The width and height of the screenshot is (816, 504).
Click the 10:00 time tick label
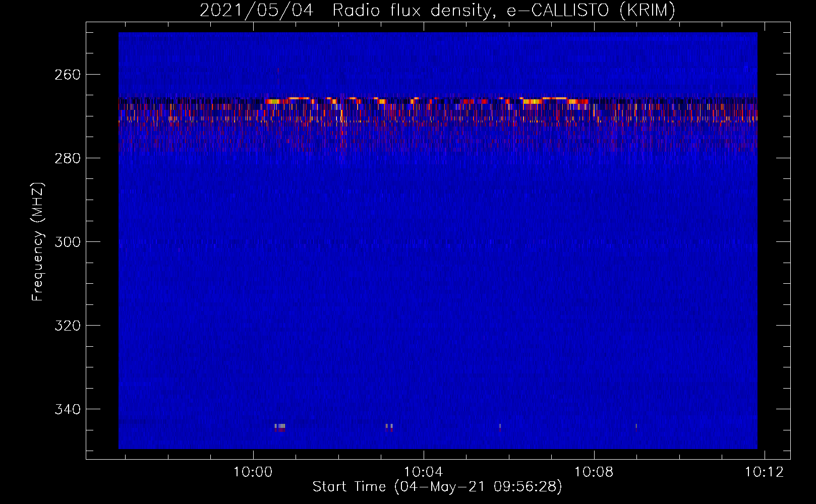coord(253,472)
